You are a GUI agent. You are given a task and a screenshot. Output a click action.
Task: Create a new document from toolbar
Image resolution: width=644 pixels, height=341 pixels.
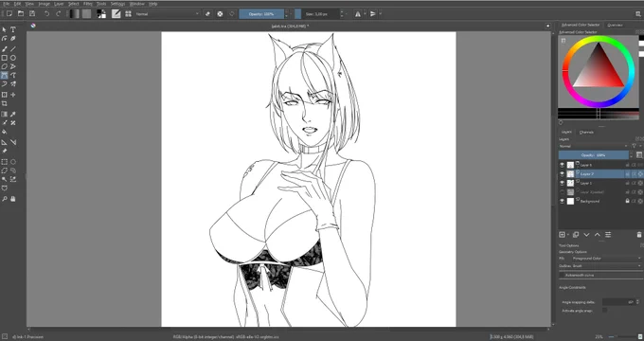coord(9,14)
